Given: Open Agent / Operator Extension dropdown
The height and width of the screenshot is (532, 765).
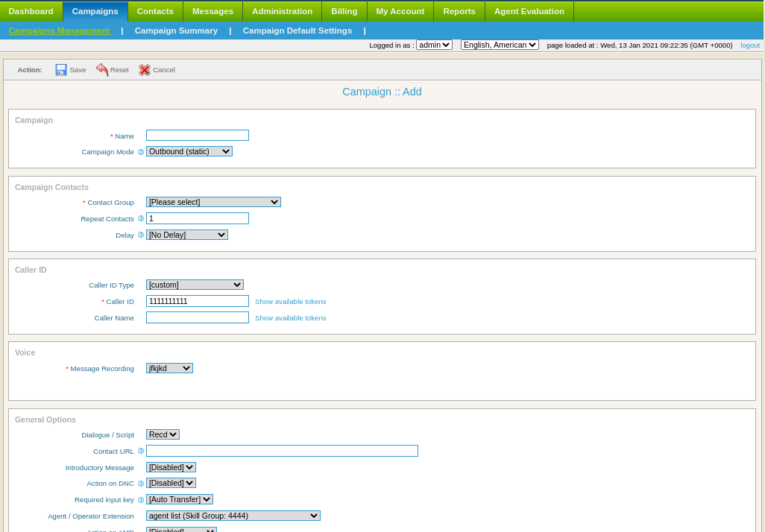Looking at the screenshot, I should 233,516.
